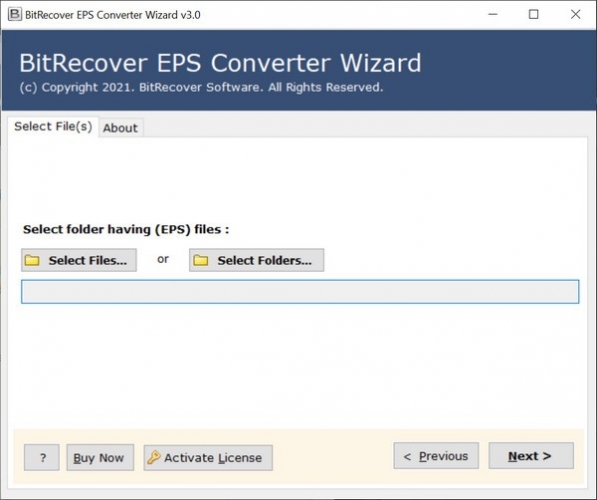The width and height of the screenshot is (597, 500).
Task: Click the title bar text 'BitRecover EPS Converter Wizard v3.0'
Action: pyautogui.click(x=113, y=15)
